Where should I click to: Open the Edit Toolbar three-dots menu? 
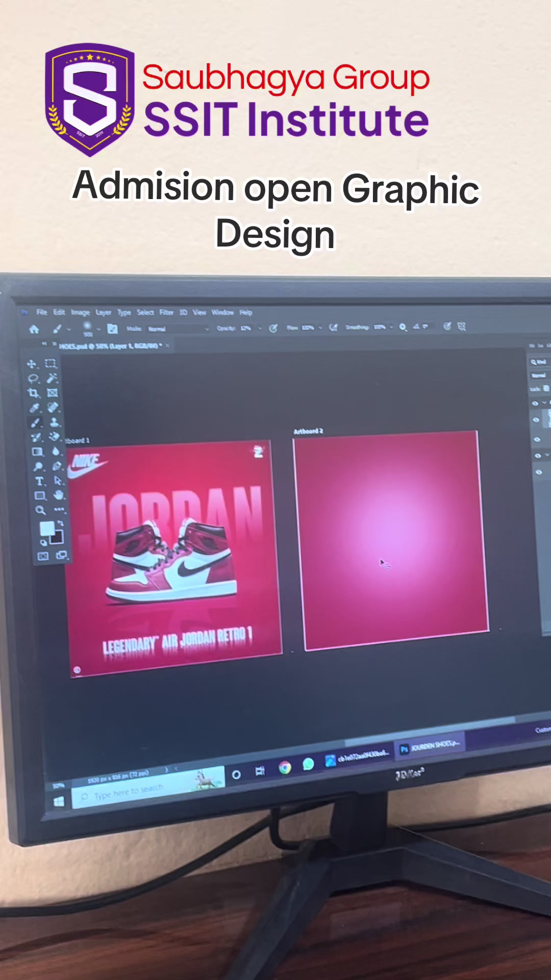[x=60, y=509]
